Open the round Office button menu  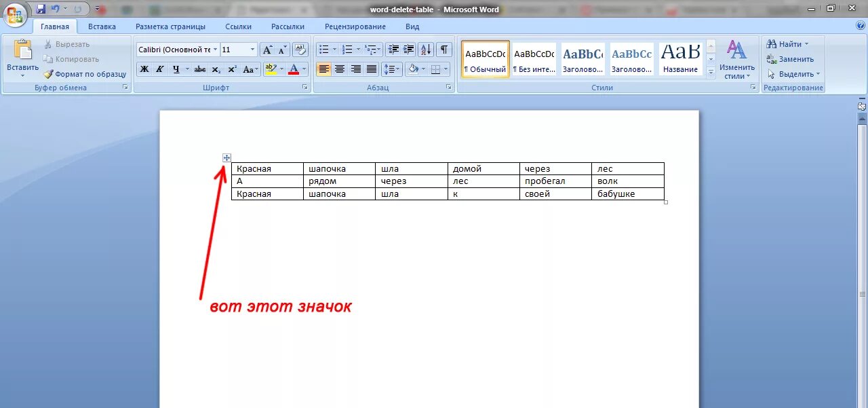15,14
